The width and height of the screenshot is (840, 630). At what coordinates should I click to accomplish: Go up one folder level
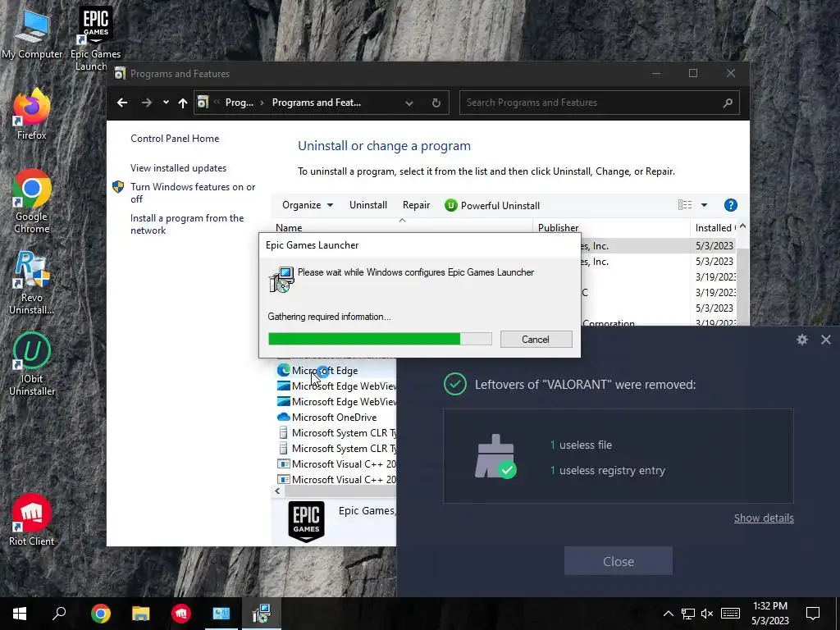coord(183,103)
